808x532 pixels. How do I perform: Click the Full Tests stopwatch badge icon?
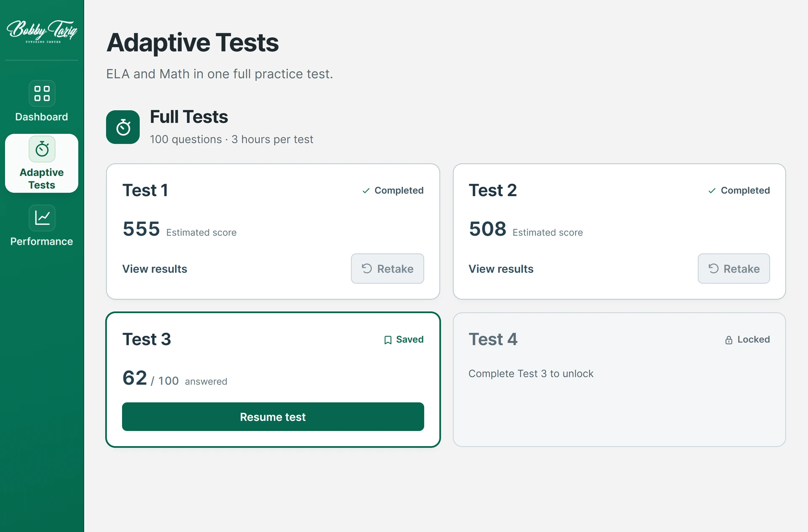click(123, 127)
